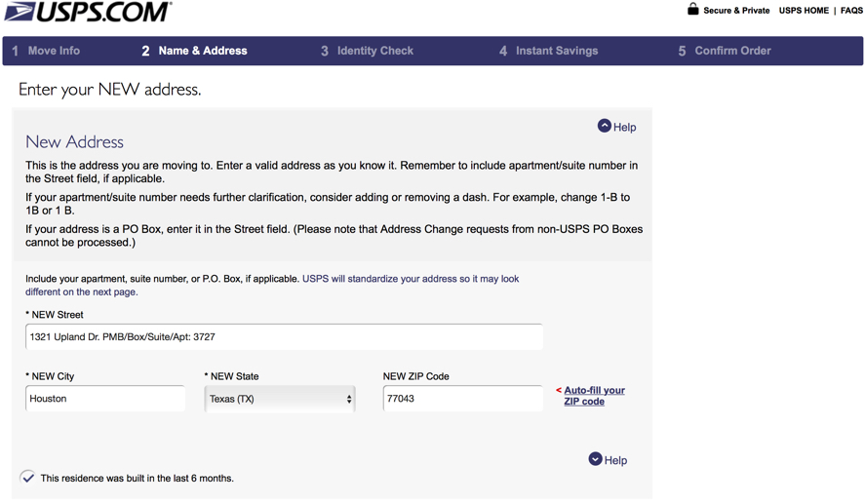This screenshot has width=865, height=504.
Task: Open the Instant Savings step
Action: pos(548,51)
